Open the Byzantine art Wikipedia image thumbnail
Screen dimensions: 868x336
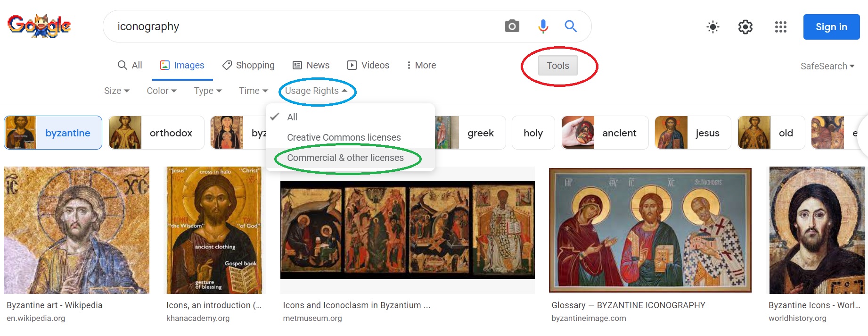[76, 230]
